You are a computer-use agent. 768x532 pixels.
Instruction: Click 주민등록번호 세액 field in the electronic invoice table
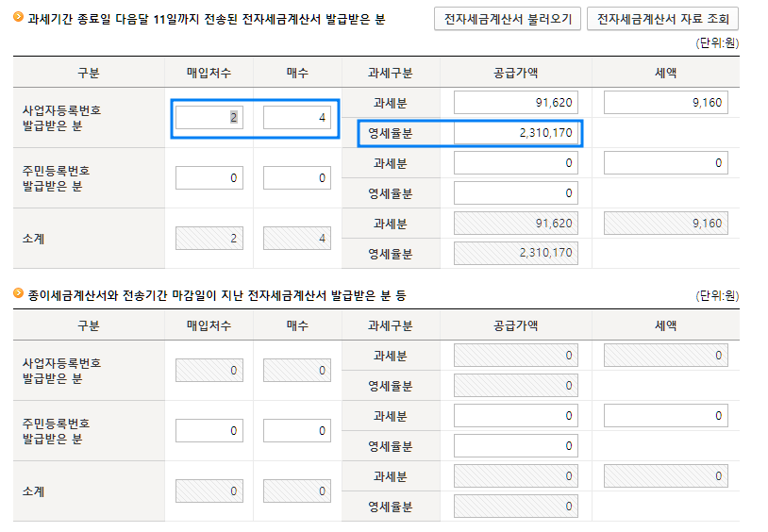(665, 163)
